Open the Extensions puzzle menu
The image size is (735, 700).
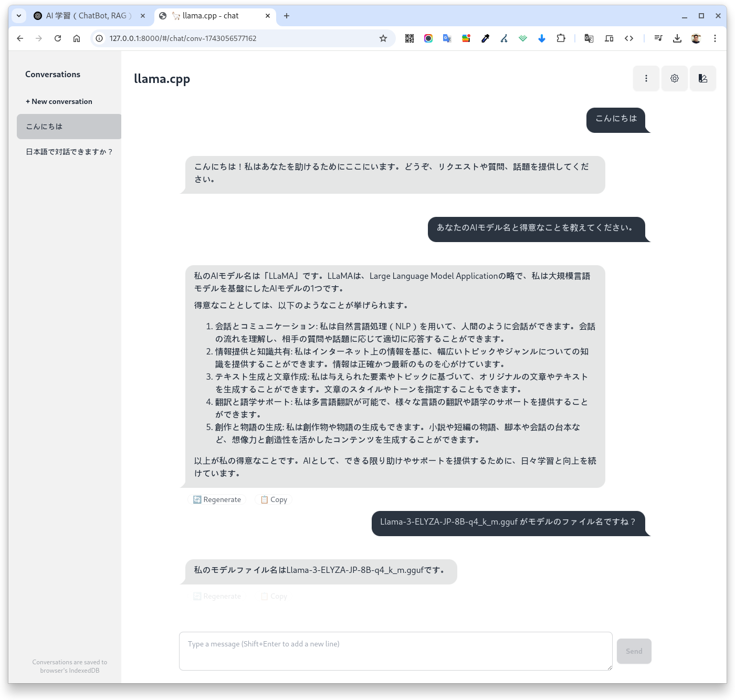[561, 38]
